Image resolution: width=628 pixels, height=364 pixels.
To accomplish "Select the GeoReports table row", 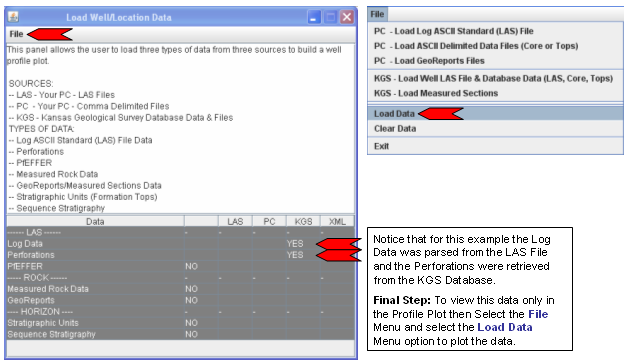I will (181, 300).
